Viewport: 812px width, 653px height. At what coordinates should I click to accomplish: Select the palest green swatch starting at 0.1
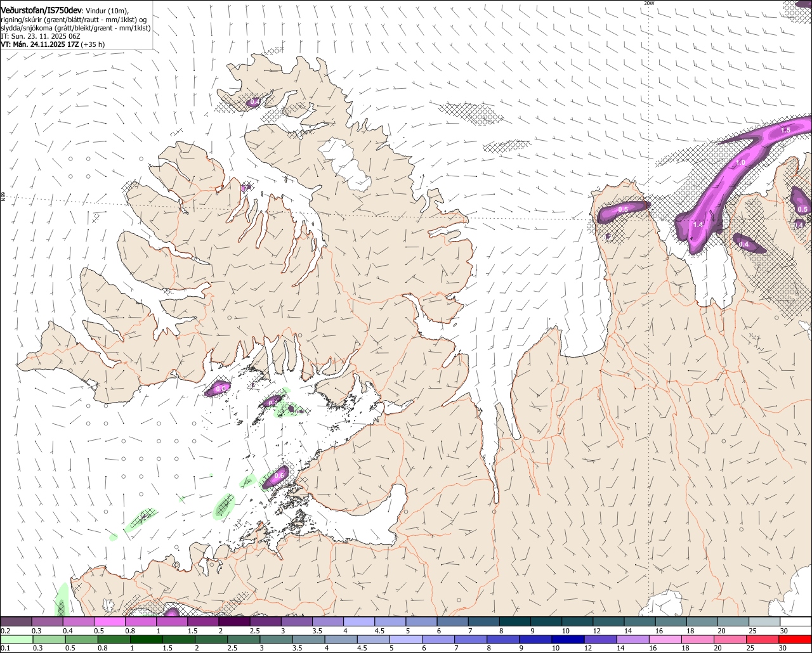pos(16,639)
